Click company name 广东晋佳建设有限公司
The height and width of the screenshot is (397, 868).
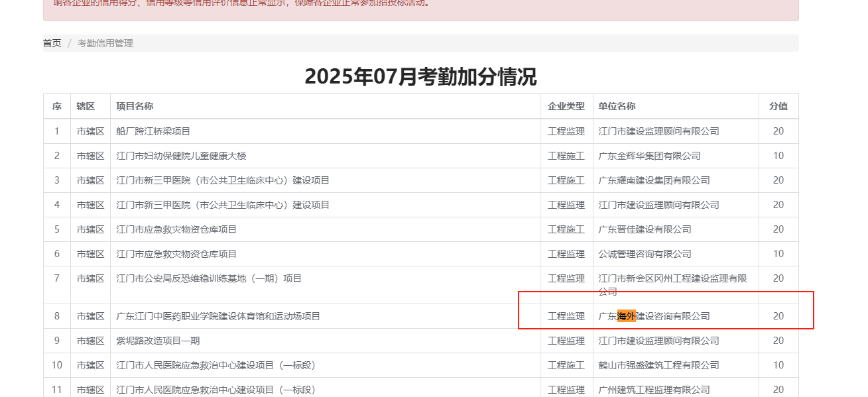tap(645, 229)
